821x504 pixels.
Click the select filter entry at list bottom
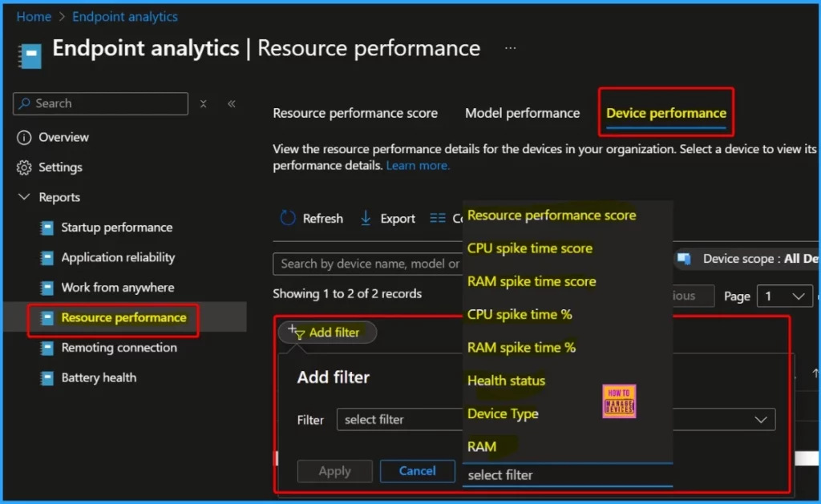[567, 475]
